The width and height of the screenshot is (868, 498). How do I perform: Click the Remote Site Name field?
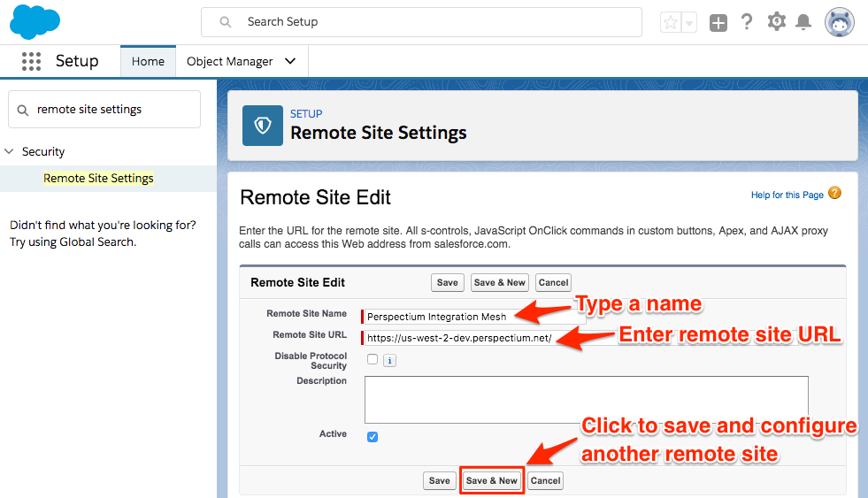point(475,317)
